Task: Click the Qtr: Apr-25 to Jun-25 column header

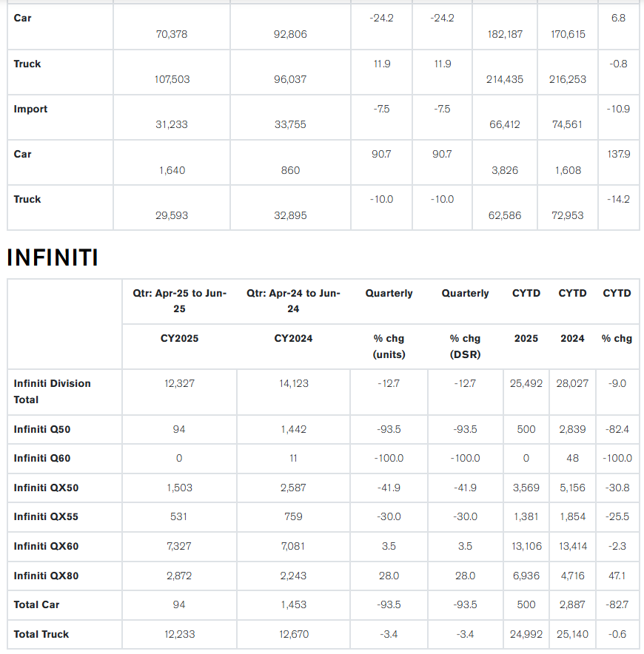Action: [179, 301]
